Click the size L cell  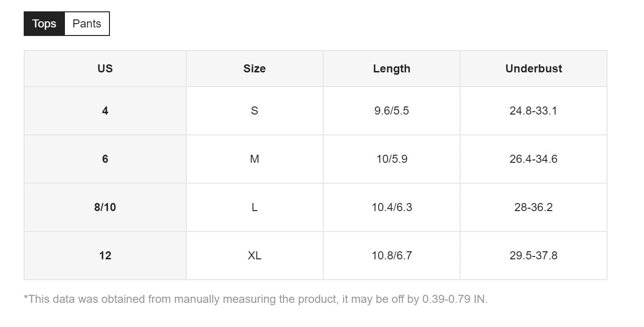click(x=254, y=207)
